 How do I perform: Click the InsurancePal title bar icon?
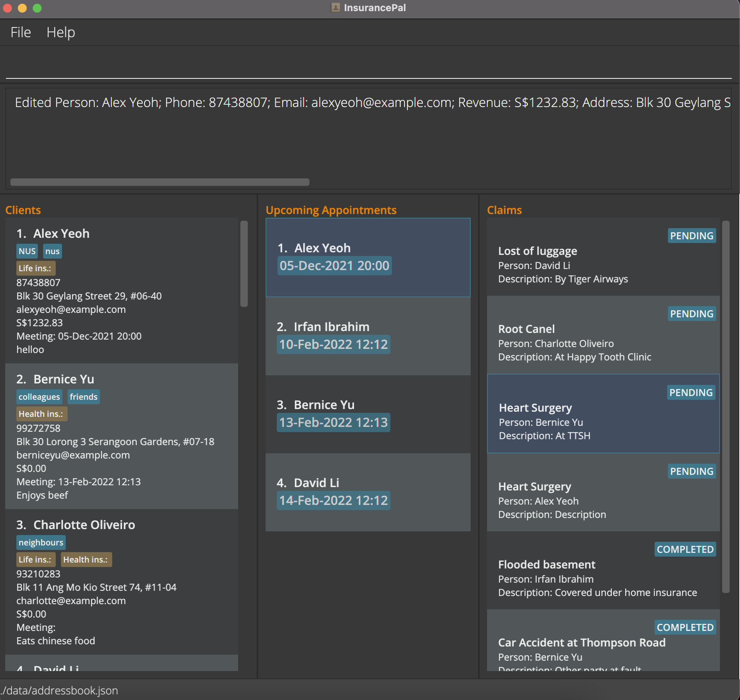tap(335, 8)
